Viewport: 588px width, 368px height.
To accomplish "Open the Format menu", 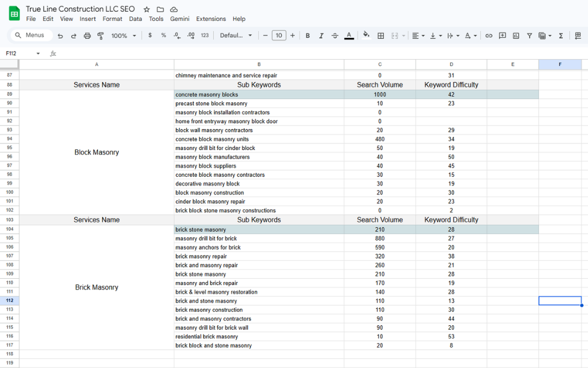I will 112,19.
